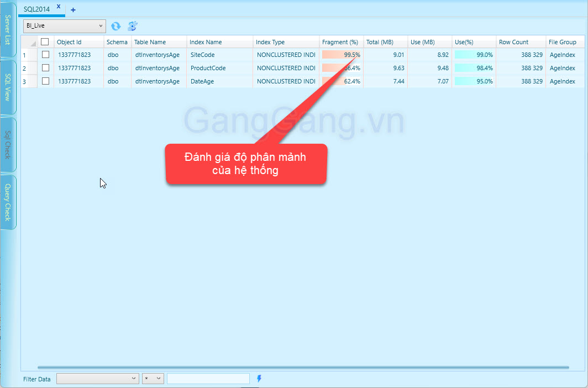Viewport: 588px width, 388px height.
Task: Sort by the Fragment (%) column header
Action: click(x=342, y=42)
